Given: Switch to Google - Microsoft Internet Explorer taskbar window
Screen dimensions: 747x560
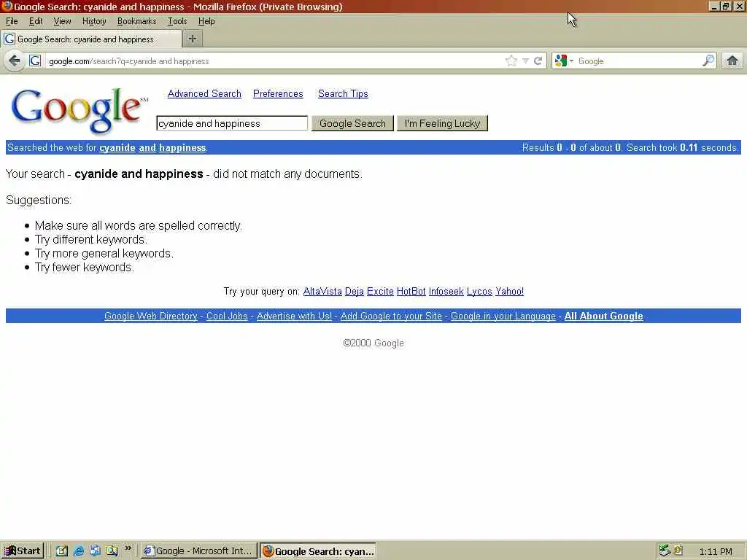Looking at the screenshot, I should 198,551.
